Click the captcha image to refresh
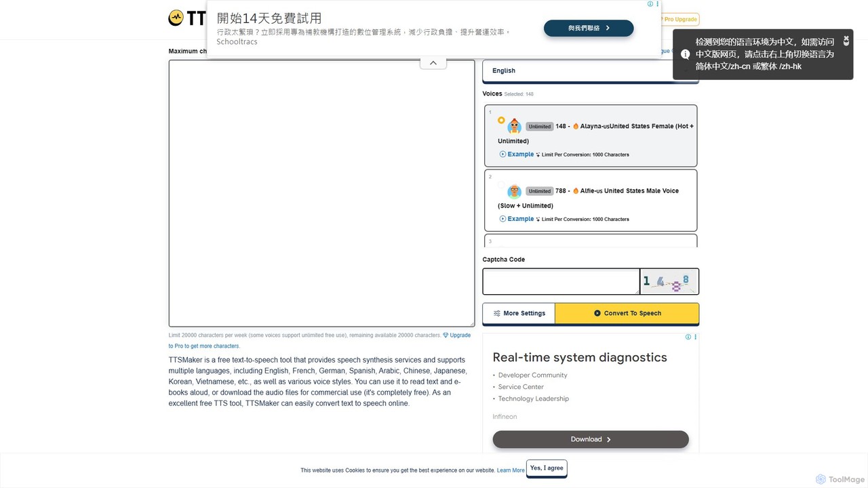Viewport: 868px width, 488px height. [669, 281]
